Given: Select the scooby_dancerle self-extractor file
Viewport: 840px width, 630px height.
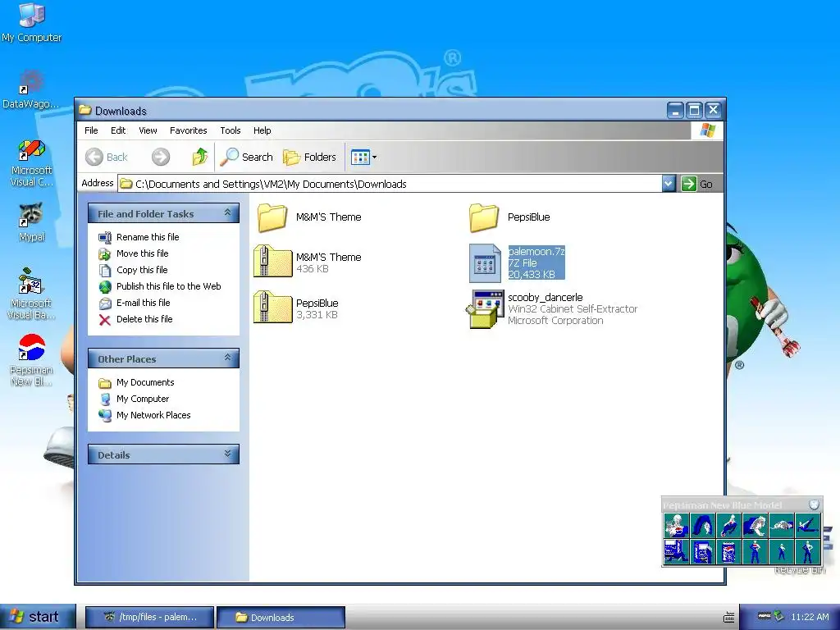Looking at the screenshot, I should tap(552, 308).
